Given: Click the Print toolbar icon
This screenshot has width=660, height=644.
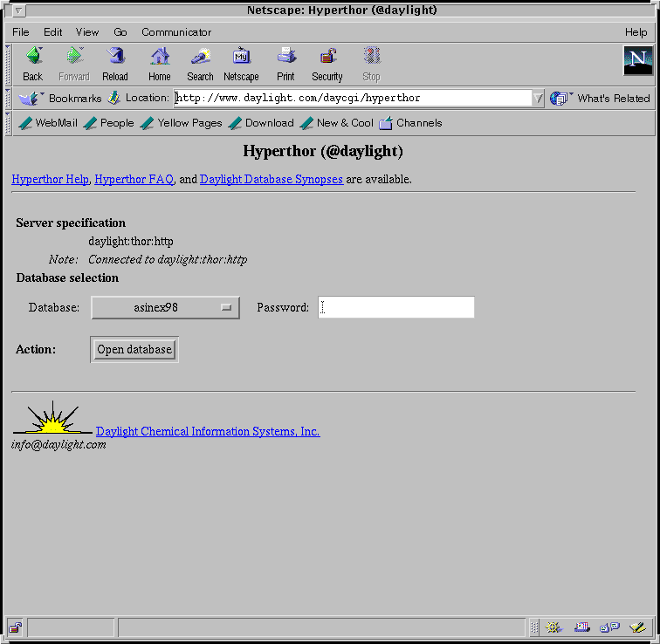Looking at the screenshot, I should click(x=285, y=63).
